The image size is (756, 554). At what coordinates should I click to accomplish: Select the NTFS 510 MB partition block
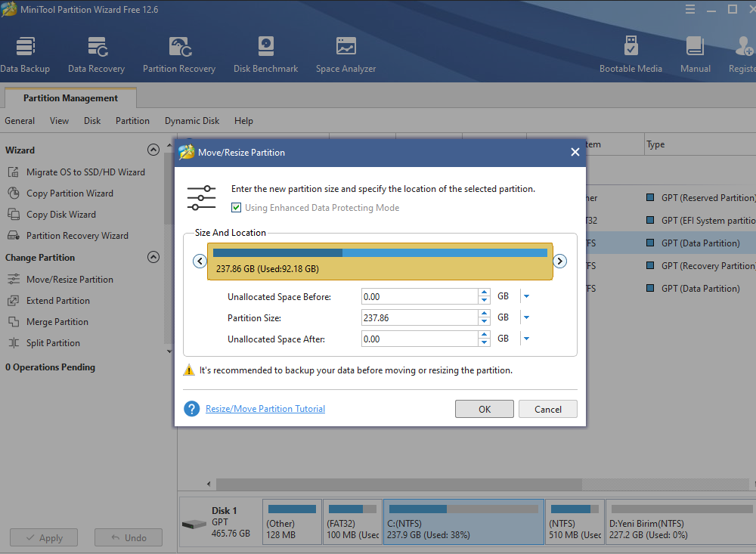coord(575,522)
